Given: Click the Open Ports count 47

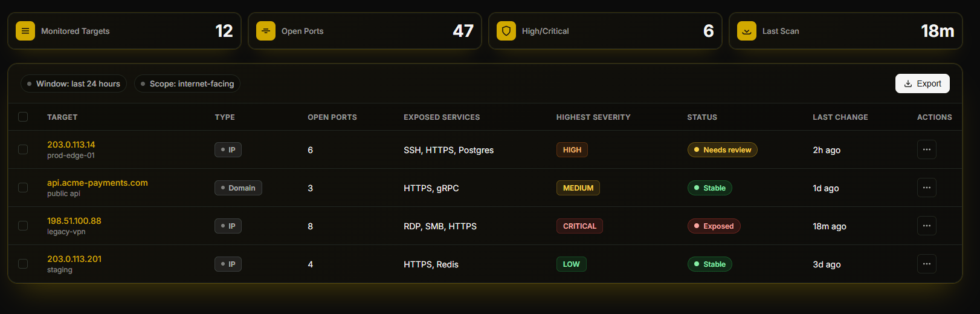Looking at the screenshot, I should [463, 31].
